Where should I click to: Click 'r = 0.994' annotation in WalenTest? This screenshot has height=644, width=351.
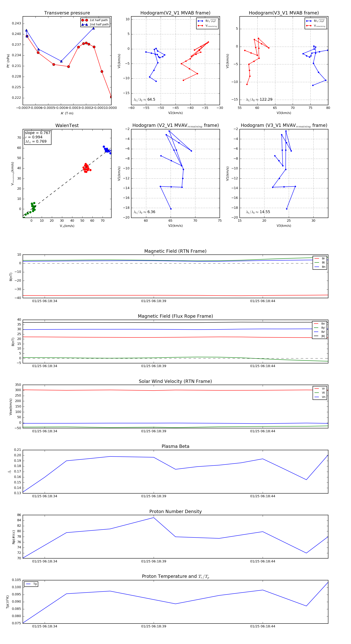34,137
